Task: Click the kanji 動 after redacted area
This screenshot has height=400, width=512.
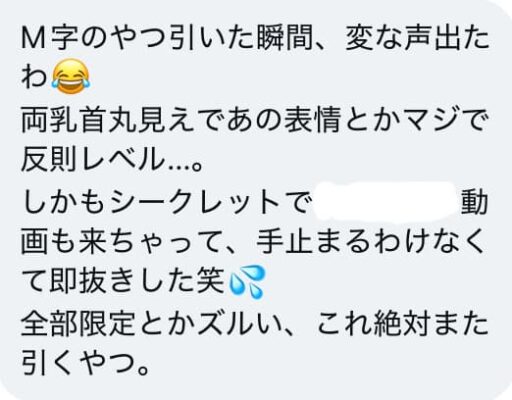Action: coord(475,202)
